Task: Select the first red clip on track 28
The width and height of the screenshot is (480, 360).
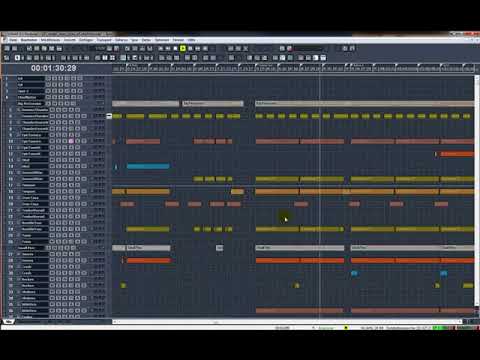Action: [x=148, y=260]
